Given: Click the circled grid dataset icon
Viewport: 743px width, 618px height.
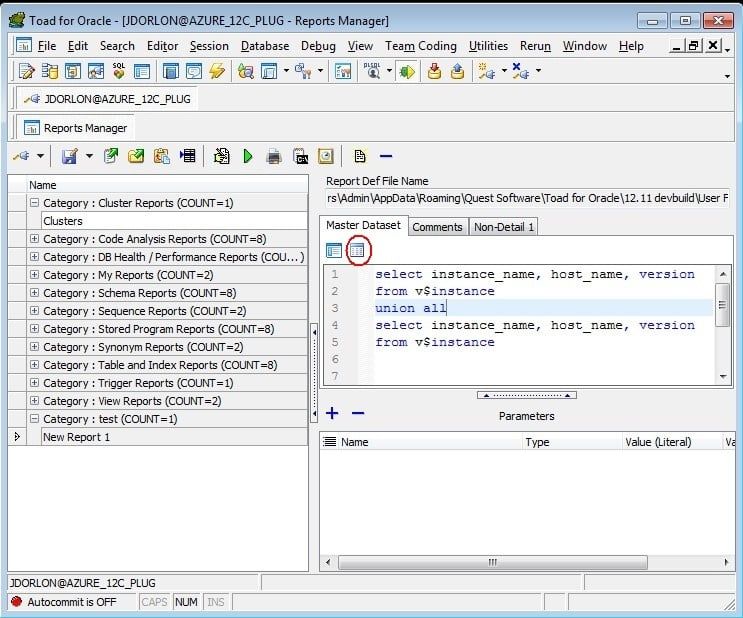Looking at the screenshot, I should click(357, 250).
